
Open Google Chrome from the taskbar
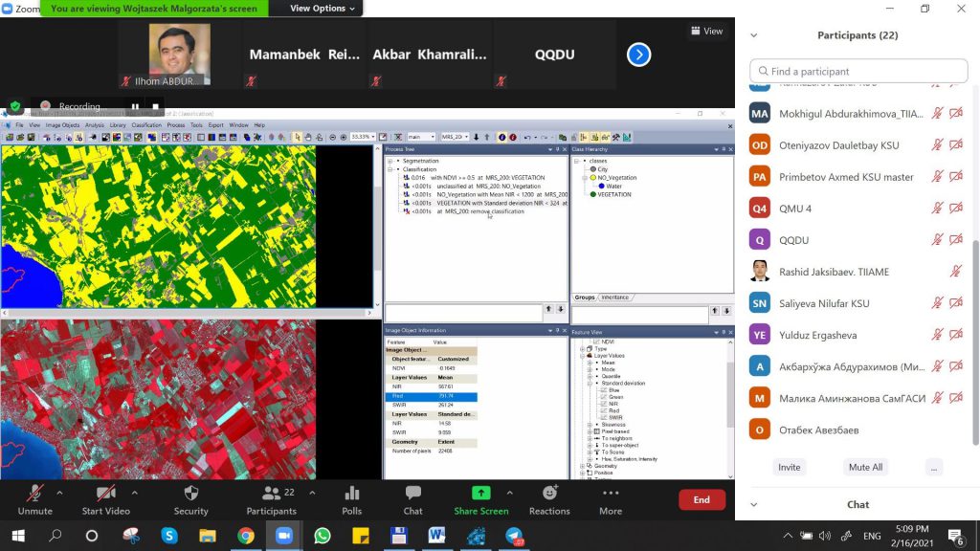coord(246,536)
